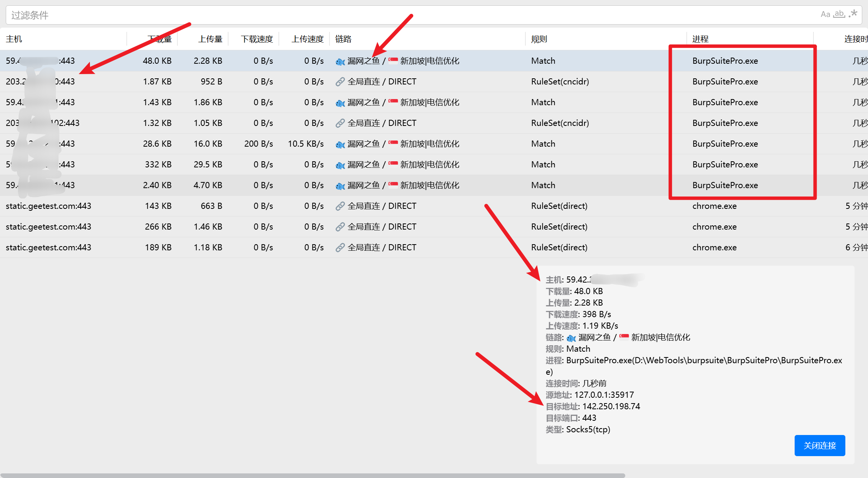Click the 29.5 KB upload amount cell
Screen dimensions: 868x478
coord(208,164)
